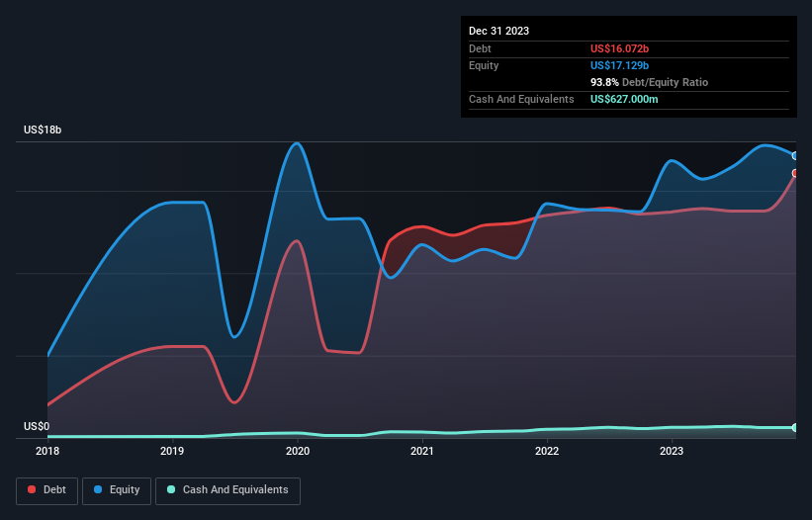This screenshot has width=812, height=520.
Task: Select the teal Cash endpoint marker
Action: [795, 427]
